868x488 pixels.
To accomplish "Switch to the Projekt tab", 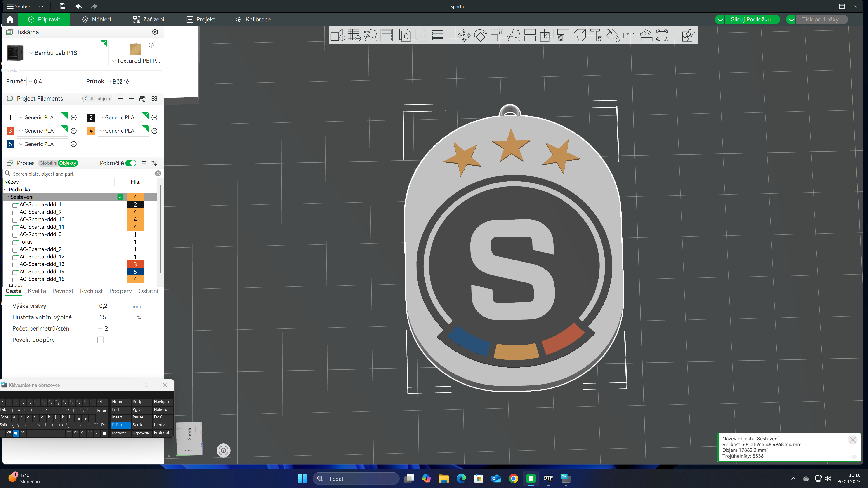I will pos(201,19).
